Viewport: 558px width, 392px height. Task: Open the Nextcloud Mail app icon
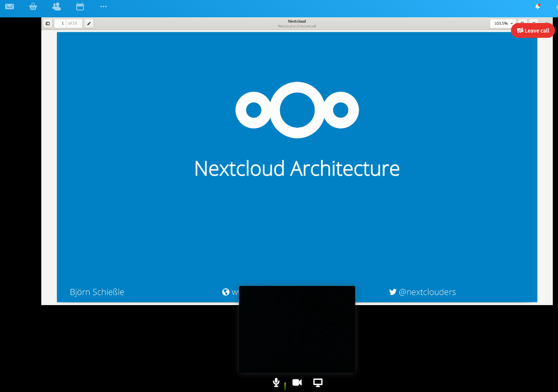[x=10, y=7]
